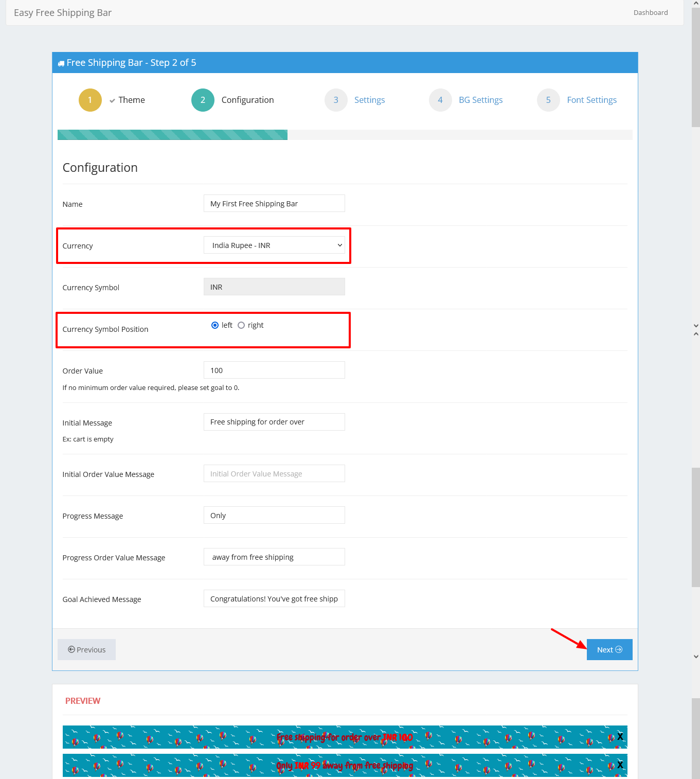This screenshot has height=779, width=700.
Task: Go to the BG Settings step
Action: tap(480, 100)
